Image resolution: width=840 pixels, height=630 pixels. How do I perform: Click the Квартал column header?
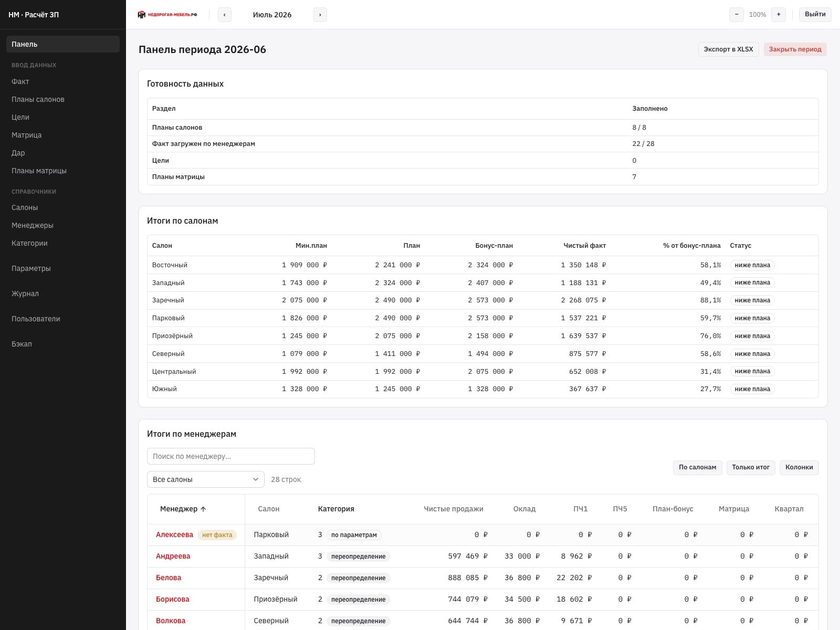pos(789,509)
